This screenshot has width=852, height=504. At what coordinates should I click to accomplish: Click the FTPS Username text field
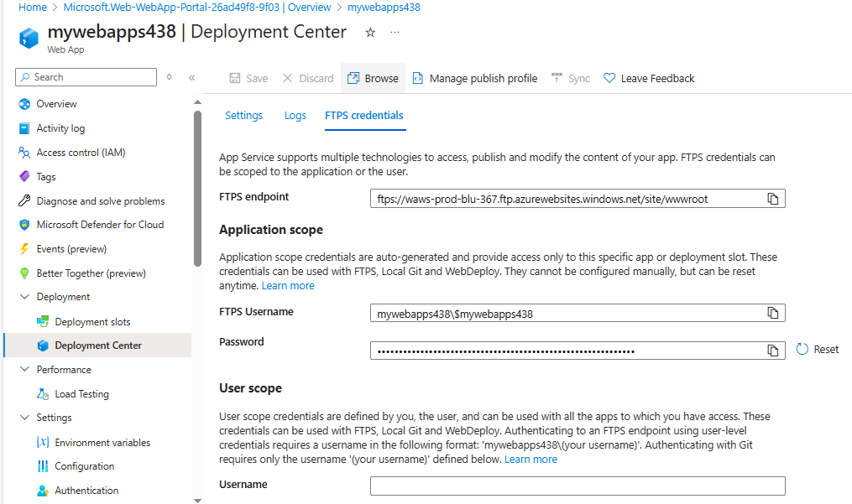578,313
